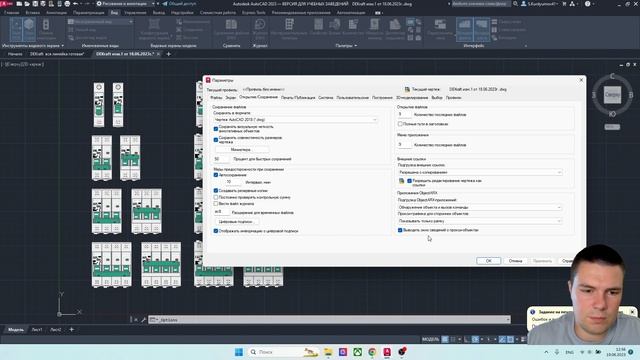The image size is (640, 360).
Task: Click the "МОДЕЛЬ" button in status bar
Action: 430,339
